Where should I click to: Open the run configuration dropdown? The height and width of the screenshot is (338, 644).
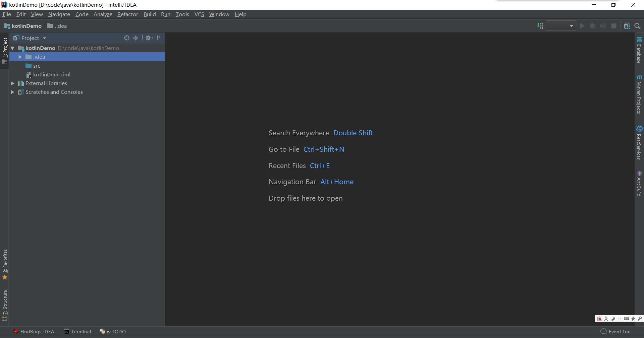561,26
